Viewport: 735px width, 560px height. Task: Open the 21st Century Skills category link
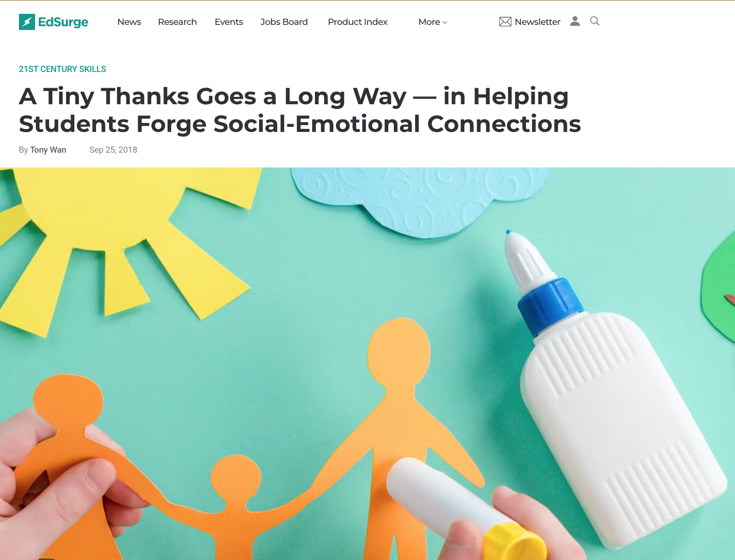[62, 69]
